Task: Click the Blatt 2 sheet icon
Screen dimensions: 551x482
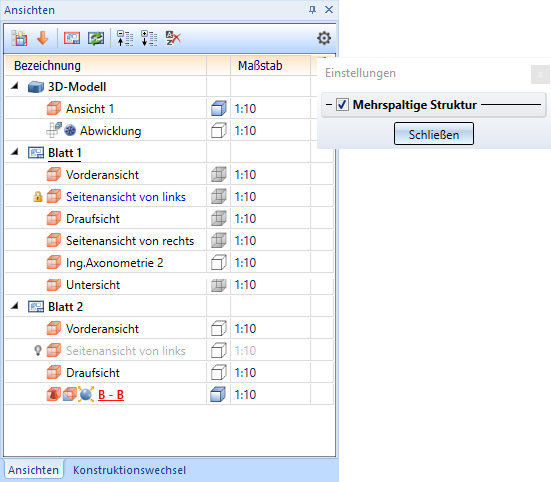Action: 36,307
